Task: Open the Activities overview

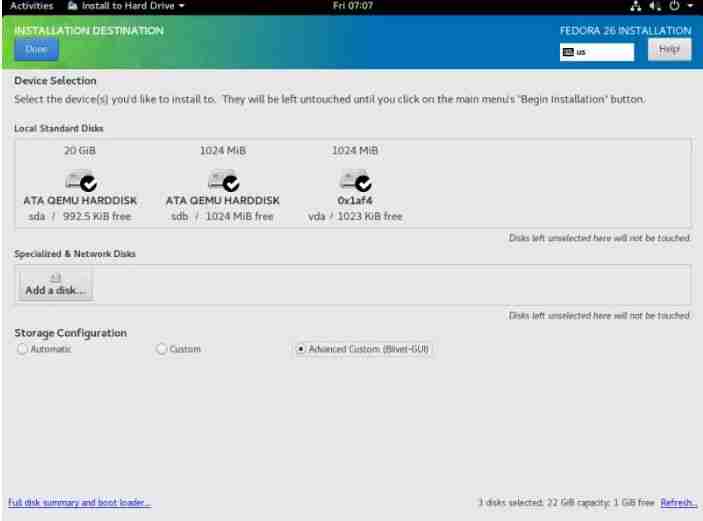Action: (31, 6)
